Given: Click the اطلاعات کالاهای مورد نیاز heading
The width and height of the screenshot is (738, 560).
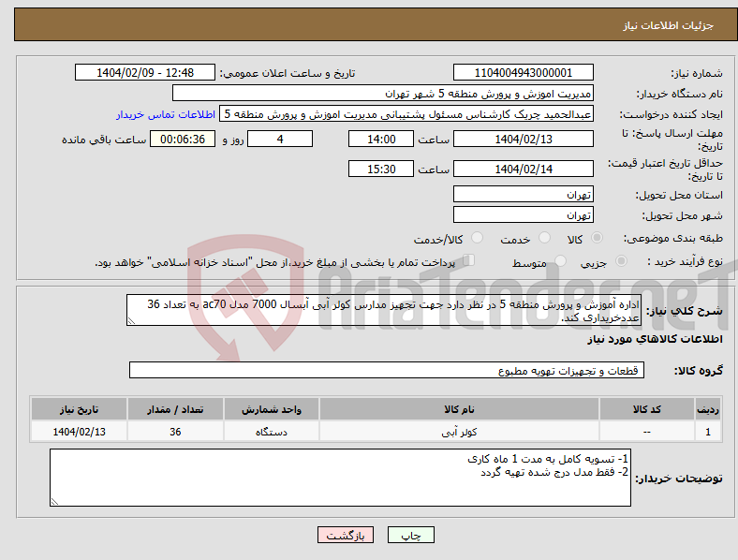Looking at the screenshot, I should pyautogui.click(x=655, y=339).
